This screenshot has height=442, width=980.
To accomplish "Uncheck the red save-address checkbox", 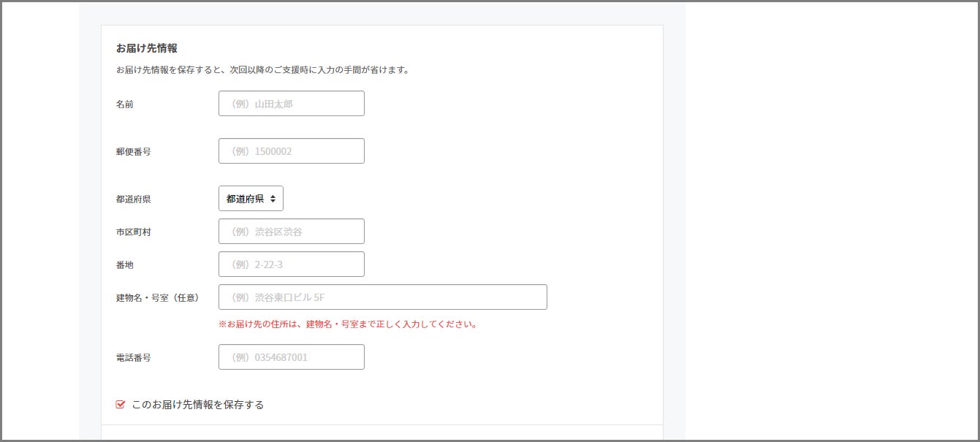I will (x=121, y=404).
